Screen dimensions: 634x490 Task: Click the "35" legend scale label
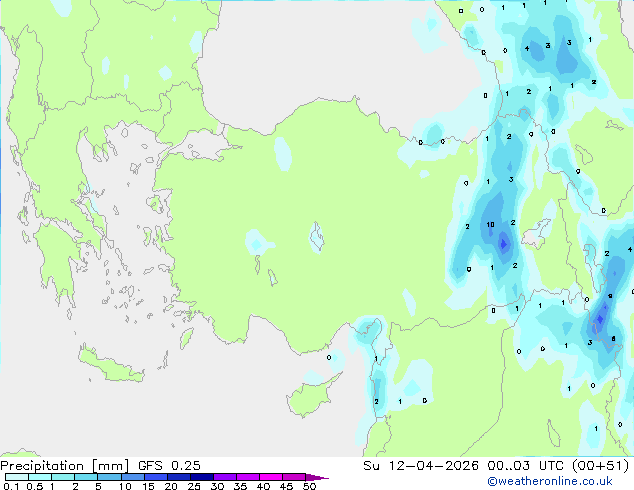(x=240, y=486)
